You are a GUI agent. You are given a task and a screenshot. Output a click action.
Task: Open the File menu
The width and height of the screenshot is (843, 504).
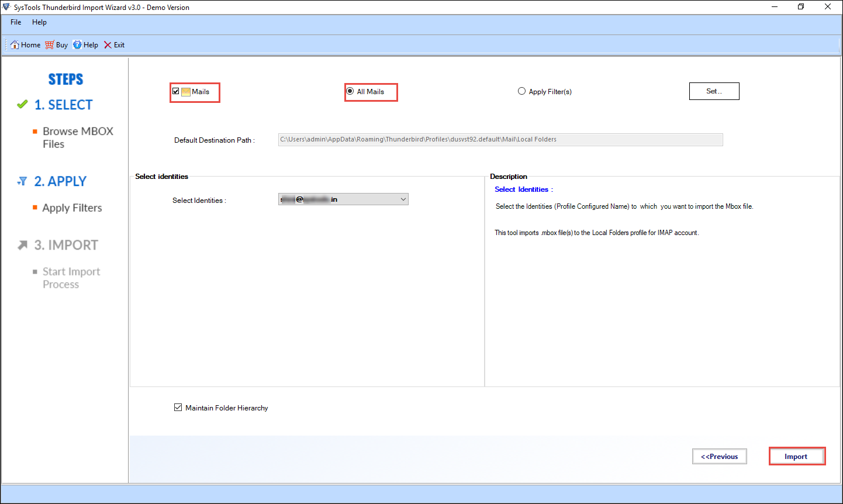[x=16, y=22]
